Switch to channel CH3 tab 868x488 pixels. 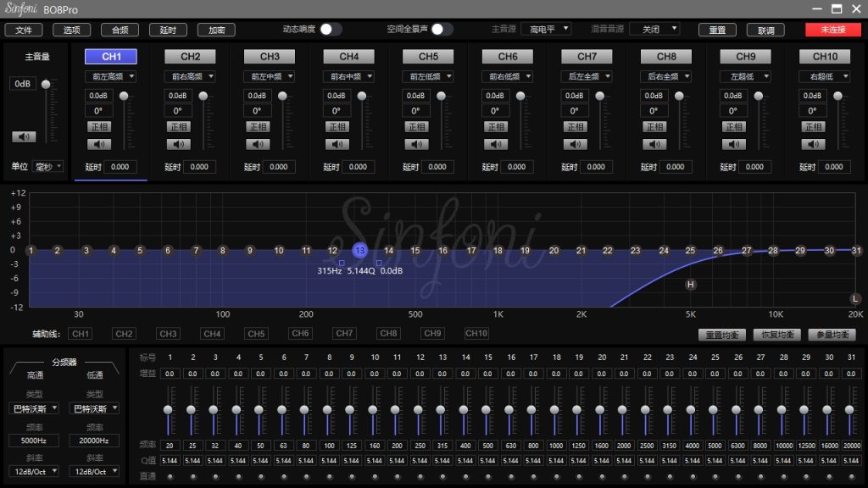[270, 57]
